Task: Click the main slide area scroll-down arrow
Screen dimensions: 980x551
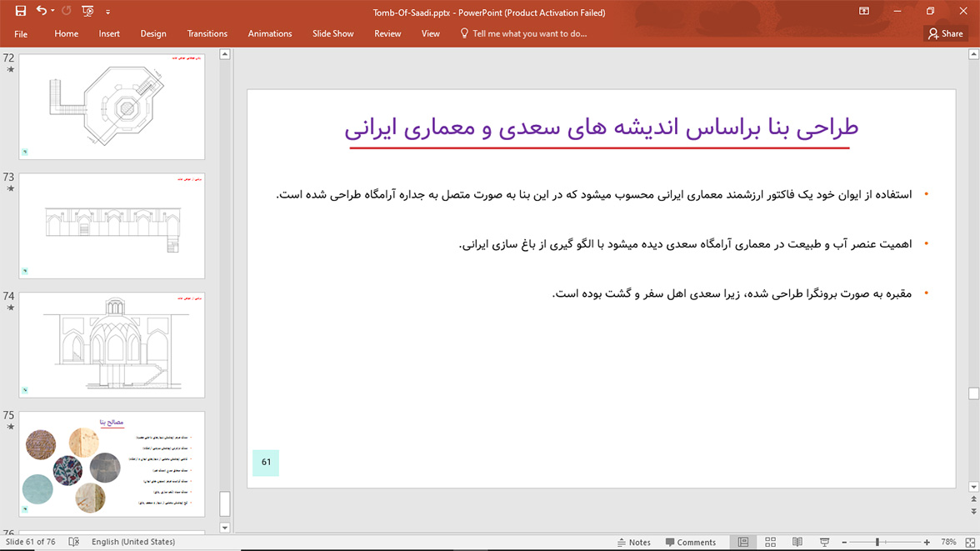Action: 973,487
